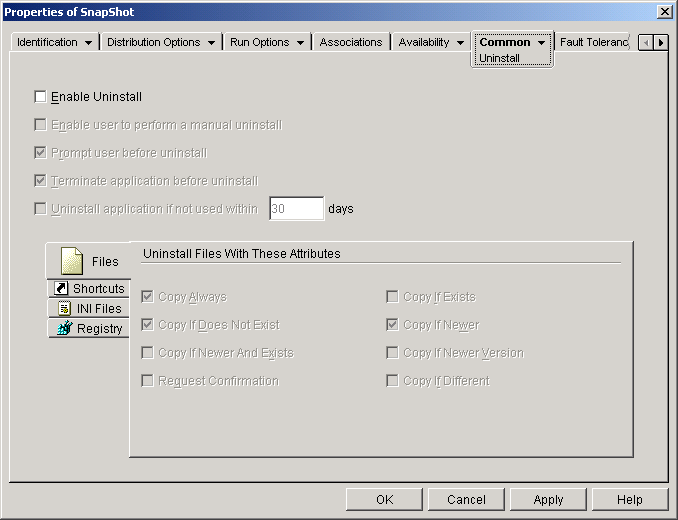
Task: Switch to the Fault Tolerance tab
Action: tap(593, 42)
